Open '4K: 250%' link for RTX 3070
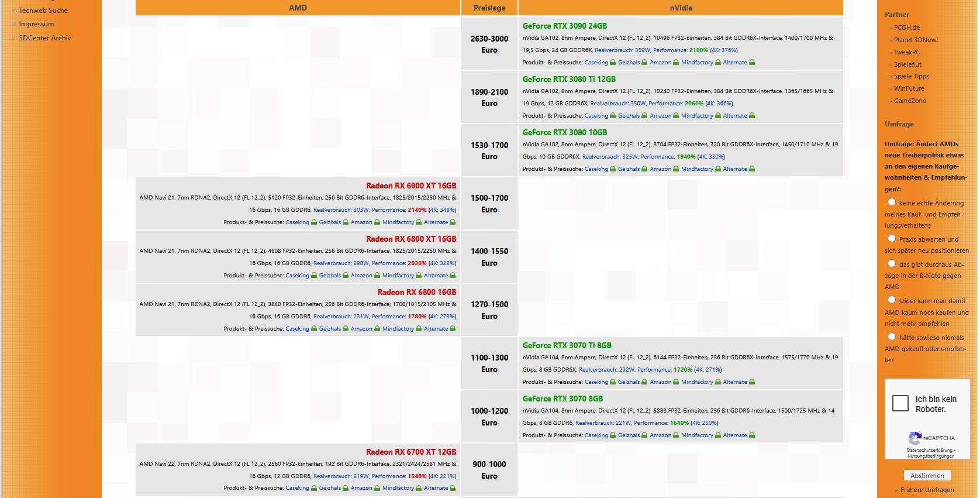The height and width of the screenshot is (498, 980). coord(705,423)
